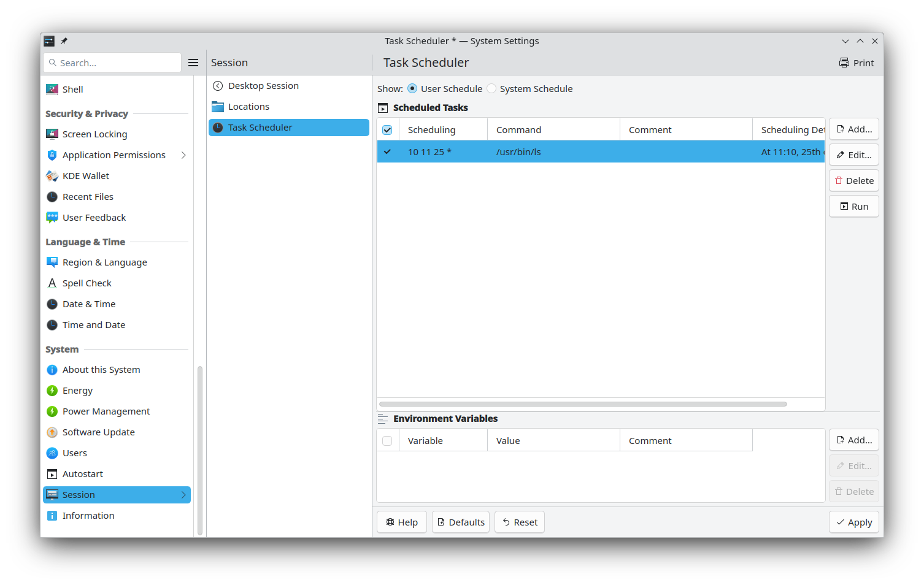Expand the Session entry chevron
The image size is (924, 585).
pyautogui.click(x=183, y=495)
